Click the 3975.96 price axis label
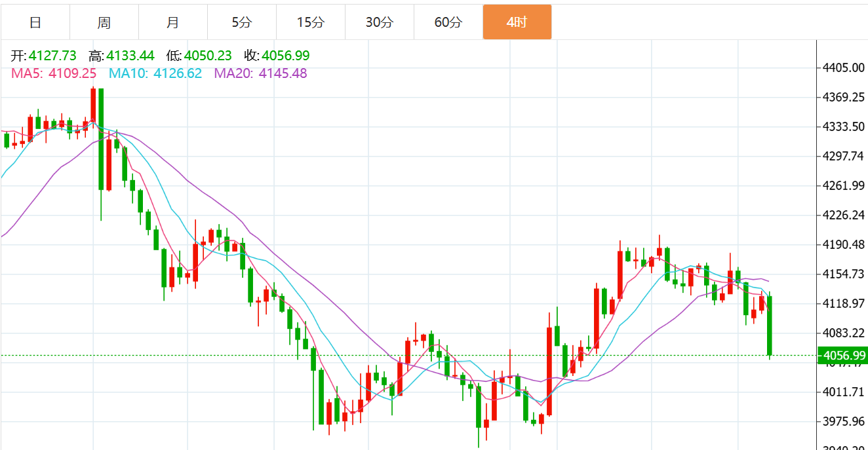The width and height of the screenshot is (868, 450). coord(844,421)
